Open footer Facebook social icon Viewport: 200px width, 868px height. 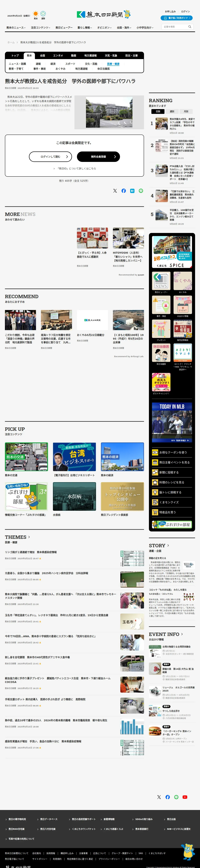point(168,797)
